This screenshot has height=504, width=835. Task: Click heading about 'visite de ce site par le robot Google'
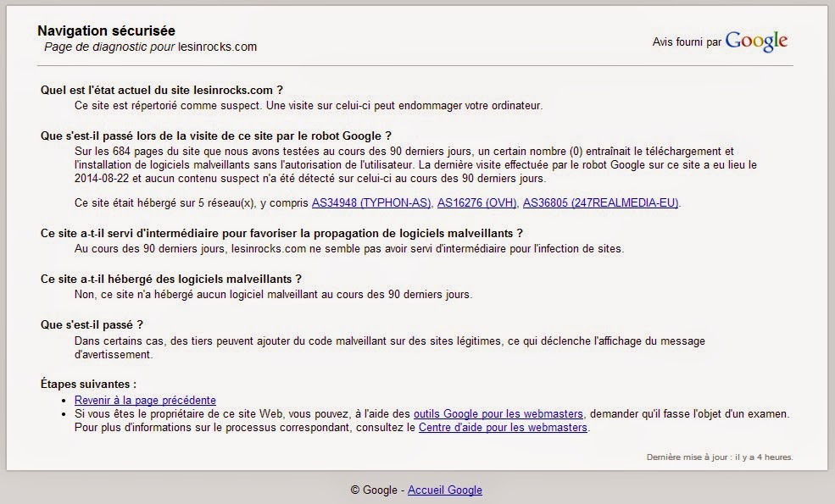tap(215, 136)
